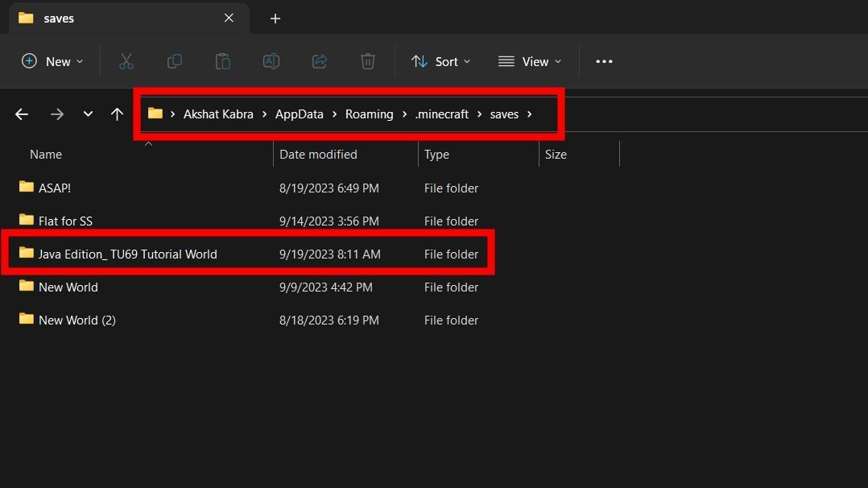868x488 pixels.
Task: Click the Share icon in toolbar
Action: pyautogui.click(x=320, y=61)
